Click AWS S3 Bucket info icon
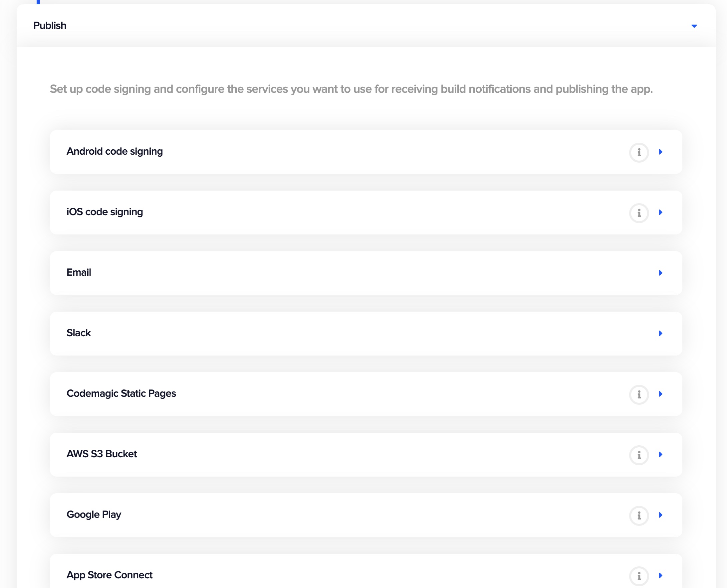 point(639,455)
